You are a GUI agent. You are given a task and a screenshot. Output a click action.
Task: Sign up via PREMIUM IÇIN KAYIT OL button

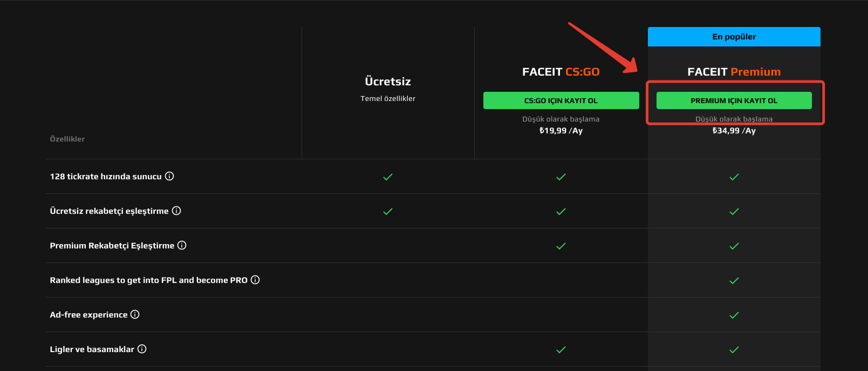click(x=734, y=100)
